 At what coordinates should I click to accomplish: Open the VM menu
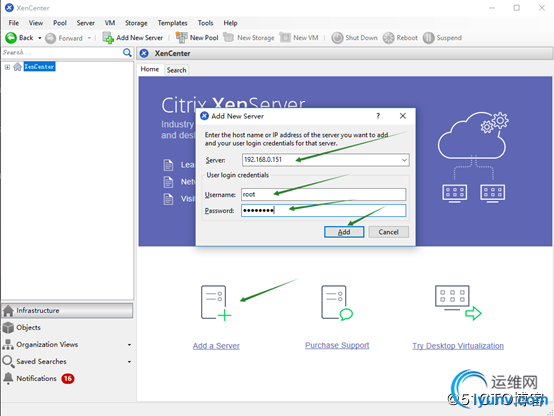click(x=110, y=23)
